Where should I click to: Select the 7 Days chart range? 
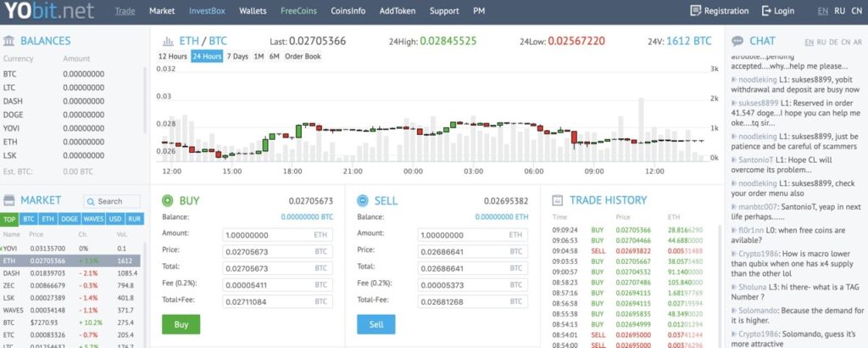coord(237,56)
